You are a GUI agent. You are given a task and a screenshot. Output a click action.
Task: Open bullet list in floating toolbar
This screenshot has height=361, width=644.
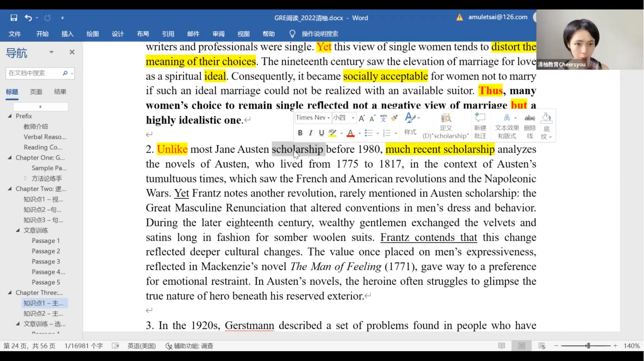pyautogui.click(x=369, y=133)
